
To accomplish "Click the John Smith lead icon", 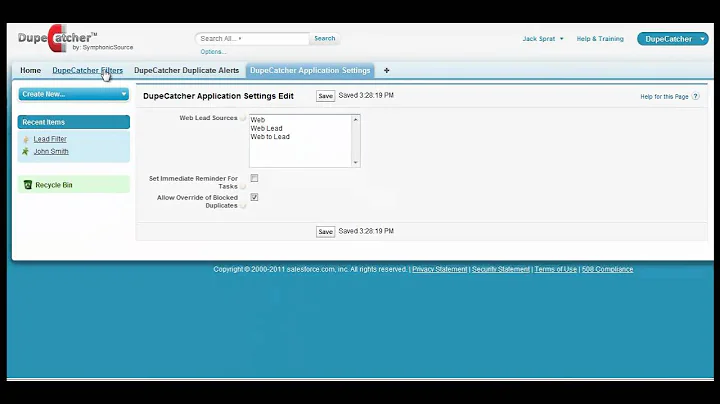I will click(26, 152).
